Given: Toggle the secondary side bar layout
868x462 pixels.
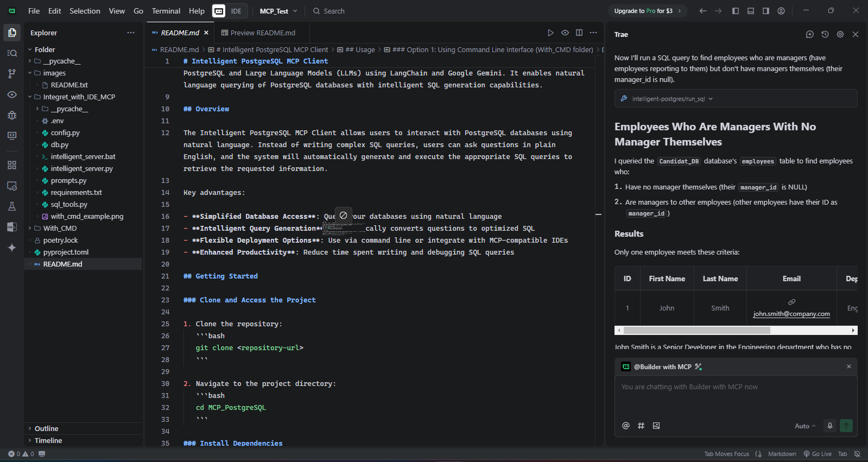Looking at the screenshot, I should (766, 11).
